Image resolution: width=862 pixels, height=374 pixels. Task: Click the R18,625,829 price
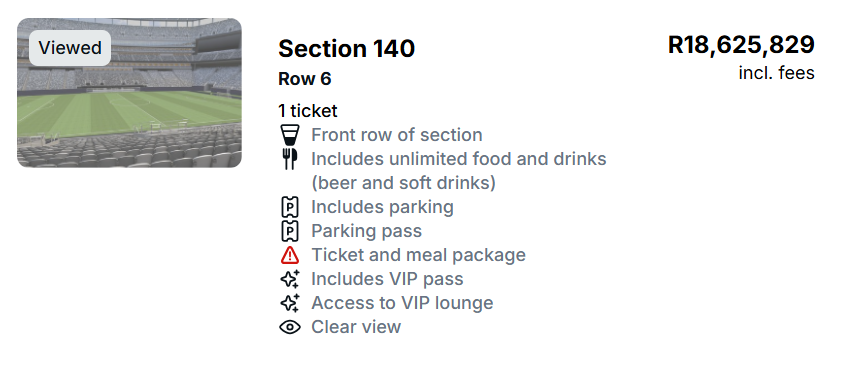click(x=741, y=45)
